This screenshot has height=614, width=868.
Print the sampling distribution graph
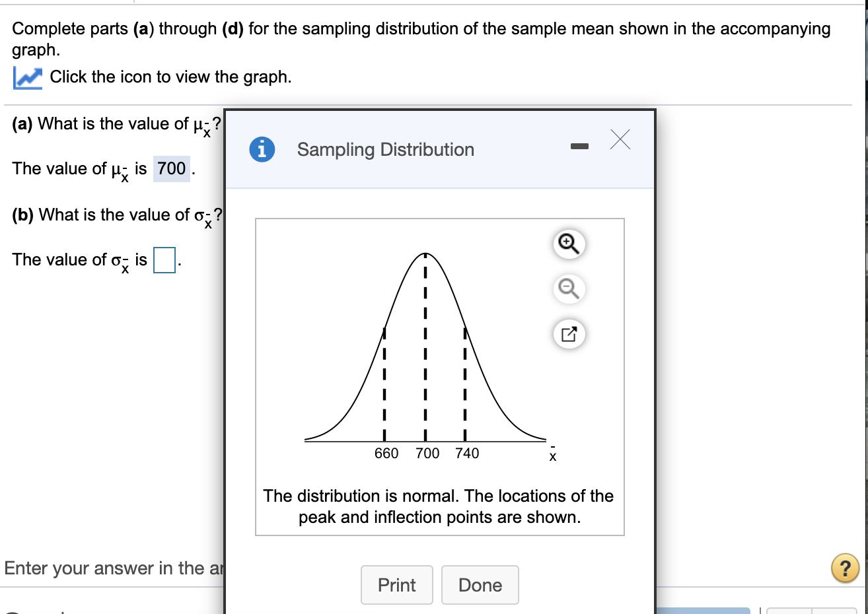coord(396,585)
